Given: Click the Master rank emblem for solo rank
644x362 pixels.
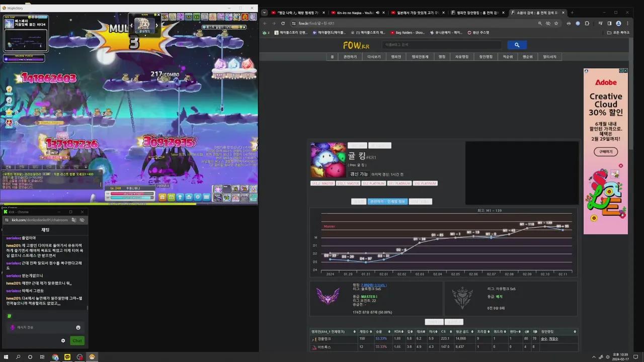Looking at the screenshot, I should pyautogui.click(x=328, y=296).
